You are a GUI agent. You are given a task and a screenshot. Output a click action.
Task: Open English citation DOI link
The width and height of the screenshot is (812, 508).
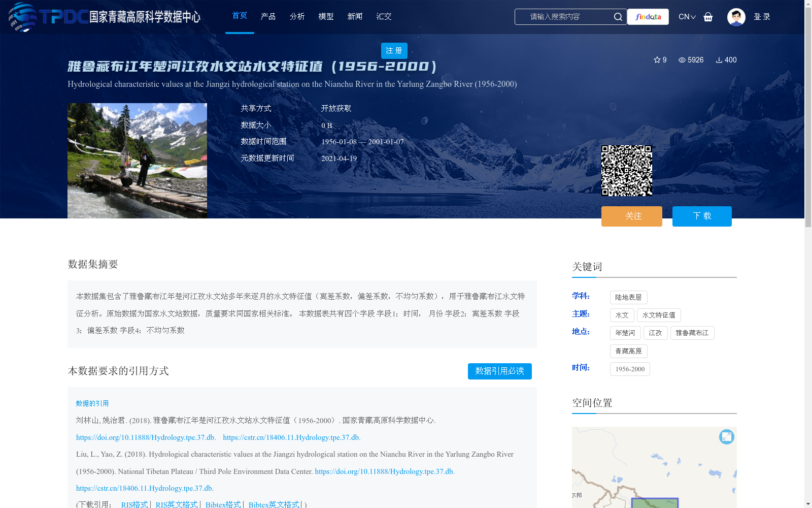click(385, 471)
